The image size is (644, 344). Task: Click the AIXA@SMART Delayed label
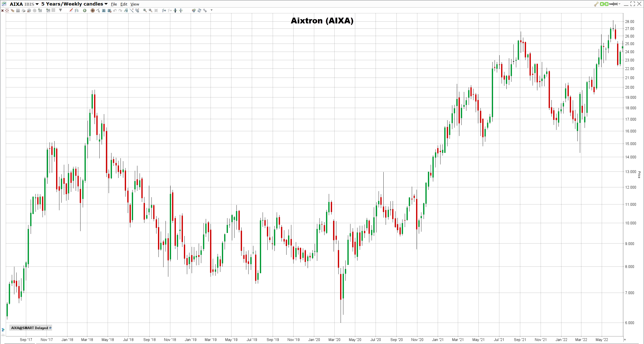(x=30, y=328)
